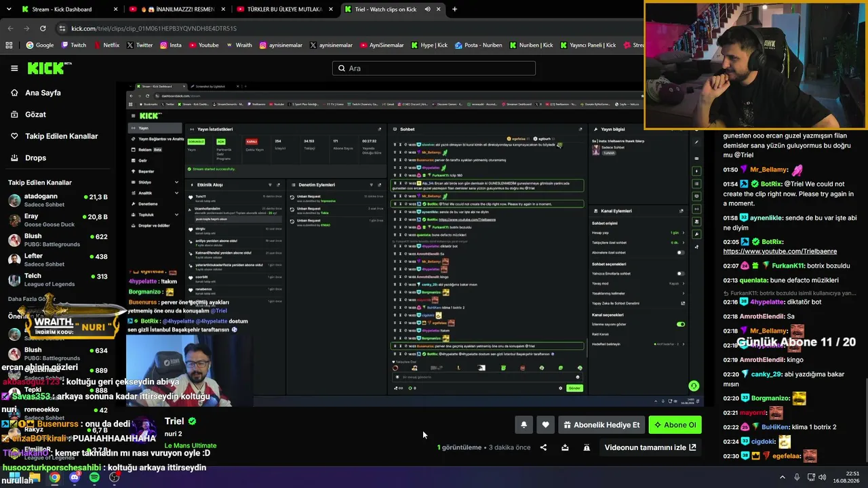Select the Triel - Watch clips on Kick tab
868x488 pixels.
pos(392,9)
